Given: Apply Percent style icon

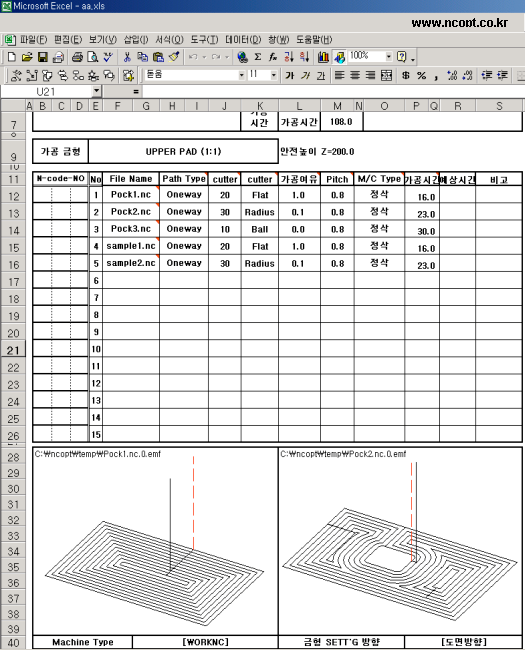Looking at the screenshot, I should (422, 76).
